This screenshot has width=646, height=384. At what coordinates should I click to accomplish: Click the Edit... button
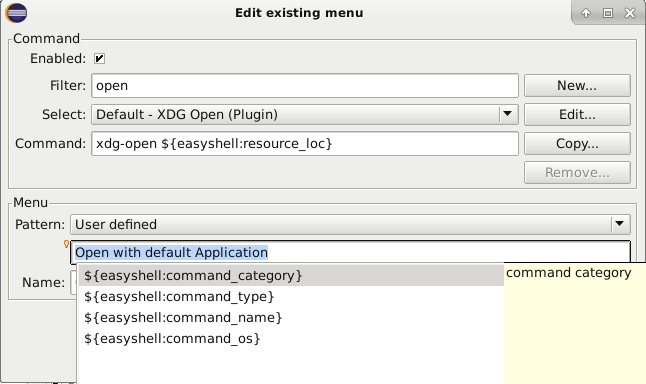pos(577,114)
